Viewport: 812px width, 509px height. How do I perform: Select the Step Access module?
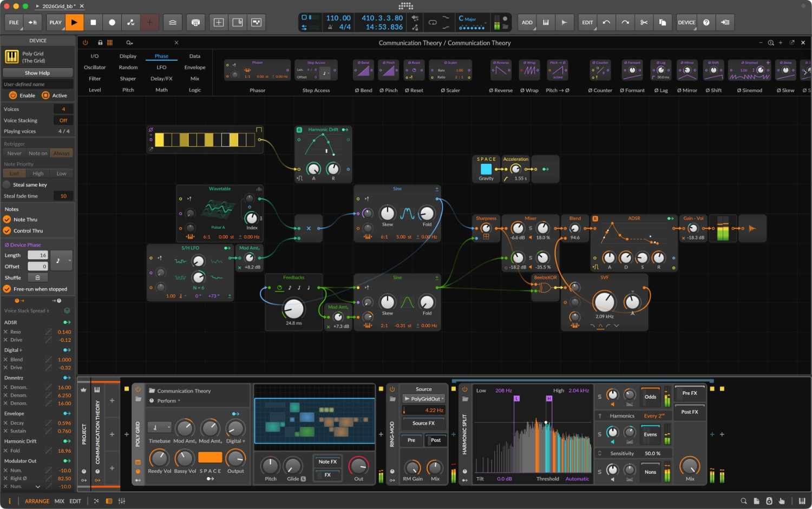click(x=316, y=70)
